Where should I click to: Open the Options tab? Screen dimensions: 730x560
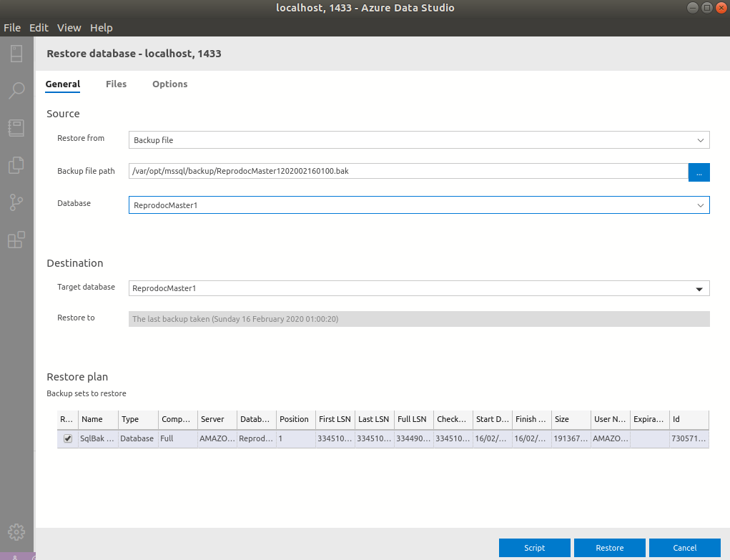(169, 84)
